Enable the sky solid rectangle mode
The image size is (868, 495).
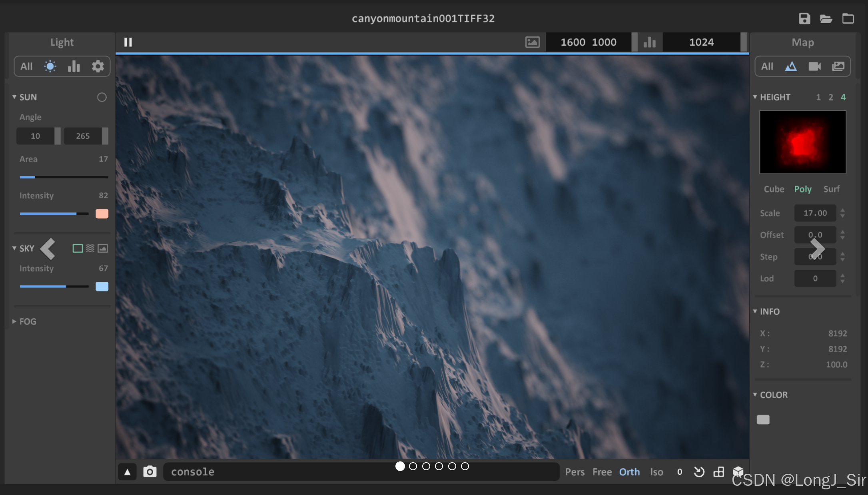click(78, 249)
